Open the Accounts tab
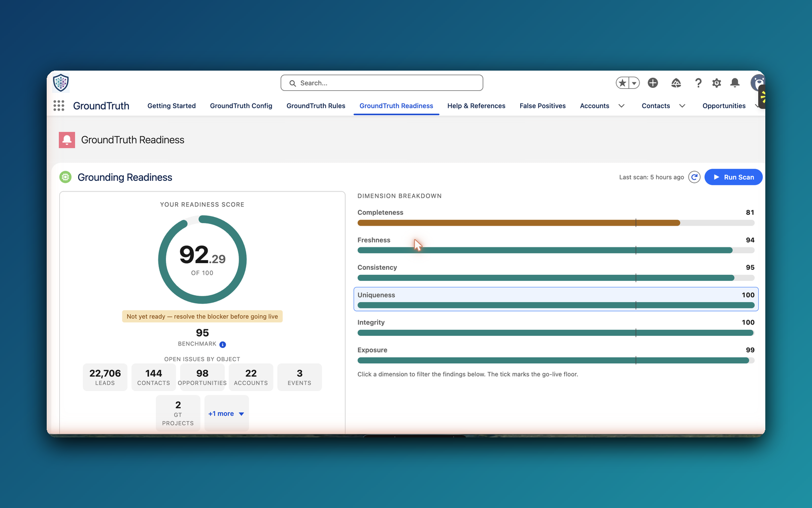Image resolution: width=812 pixels, height=508 pixels. [x=594, y=106]
